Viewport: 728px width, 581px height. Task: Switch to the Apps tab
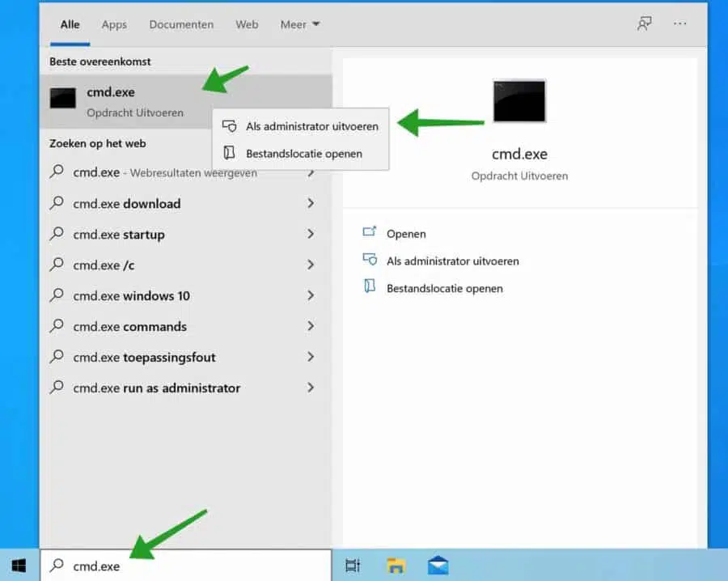click(x=114, y=24)
